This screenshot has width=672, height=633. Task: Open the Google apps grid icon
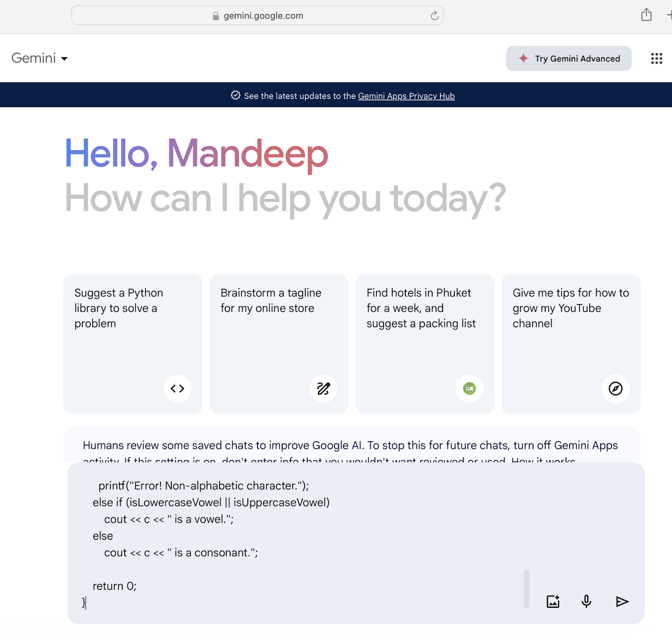656,58
